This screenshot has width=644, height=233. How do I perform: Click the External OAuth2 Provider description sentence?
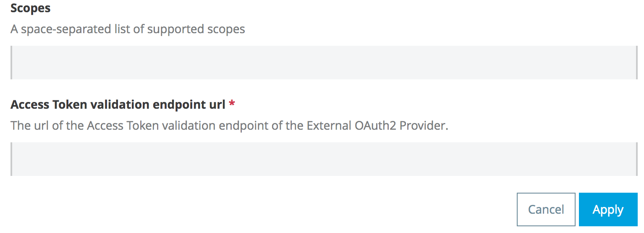(229, 126)
